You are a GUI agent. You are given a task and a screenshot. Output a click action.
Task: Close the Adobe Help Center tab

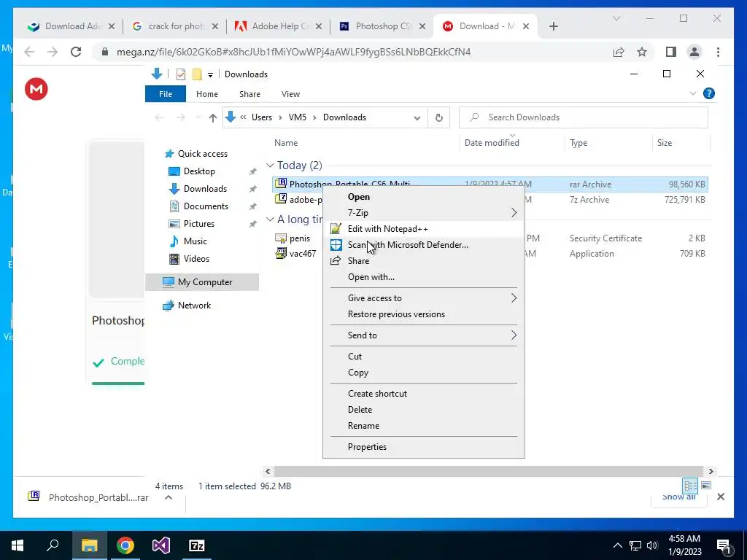[x=319, y=26]
